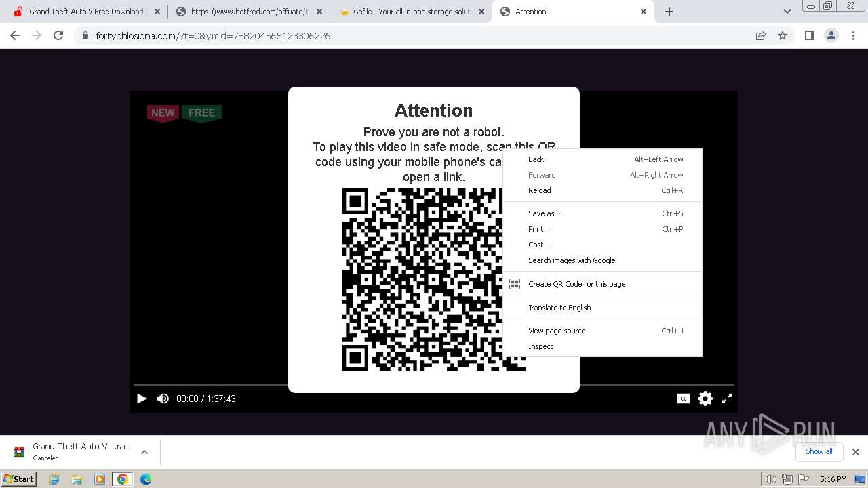Close the Gofile tab
Image resolution: width=868 pixels, height=488 pixels.
tap(481, 12)
